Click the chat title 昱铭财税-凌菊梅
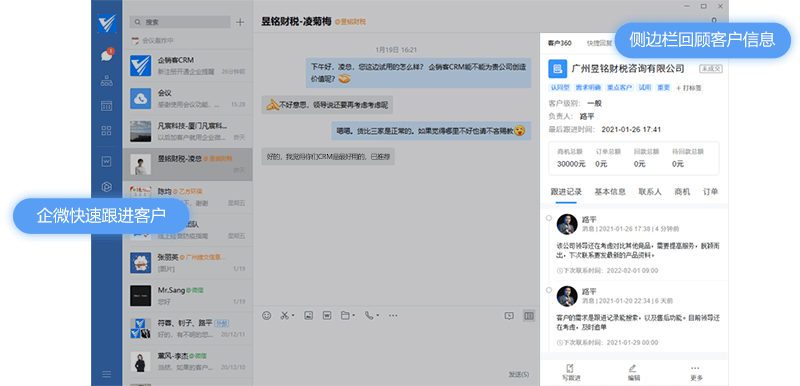The height and width of the screenshot is (386, 800). 296,21
